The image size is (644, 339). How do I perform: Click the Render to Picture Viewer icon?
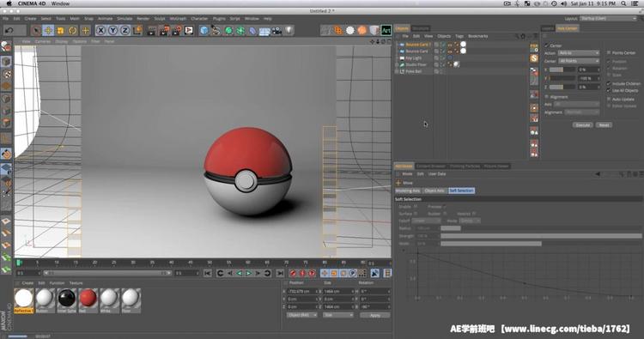click(x=164, y=30)
